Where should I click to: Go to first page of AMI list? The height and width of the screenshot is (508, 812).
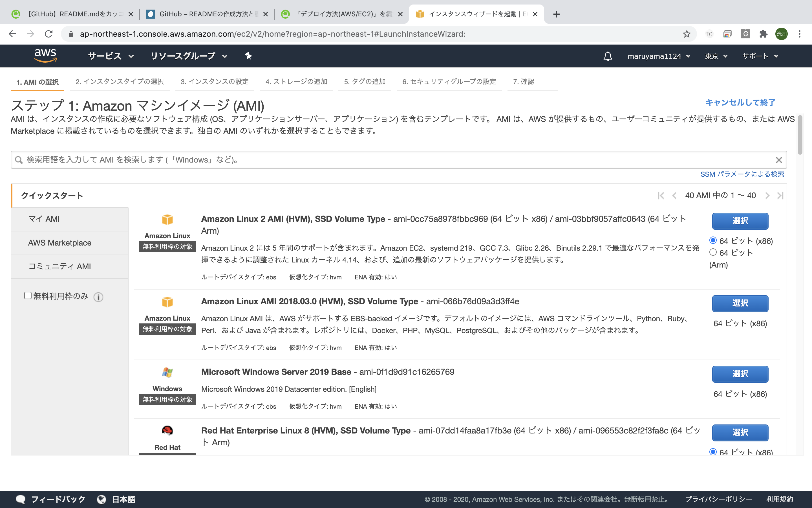[x=661, y=196]
